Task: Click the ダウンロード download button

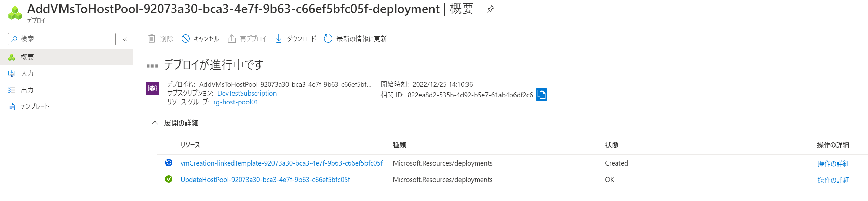Action: pyautogui.click(x=296, y=39)
